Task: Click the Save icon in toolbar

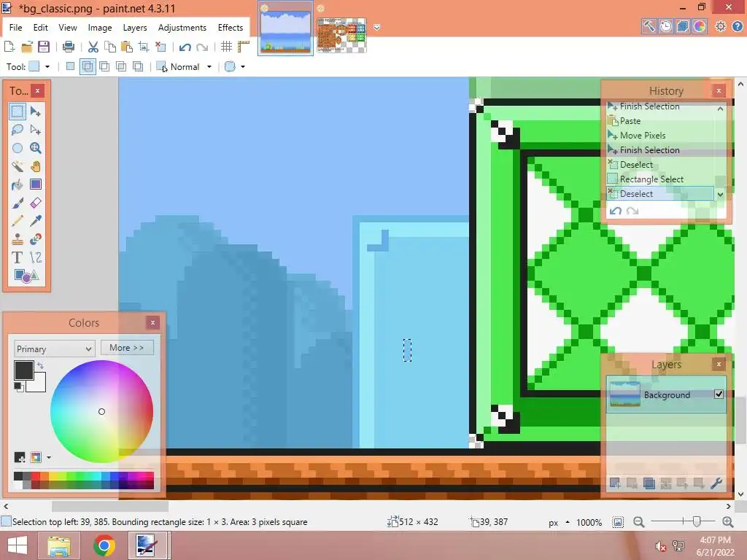Action: [44, 47]
